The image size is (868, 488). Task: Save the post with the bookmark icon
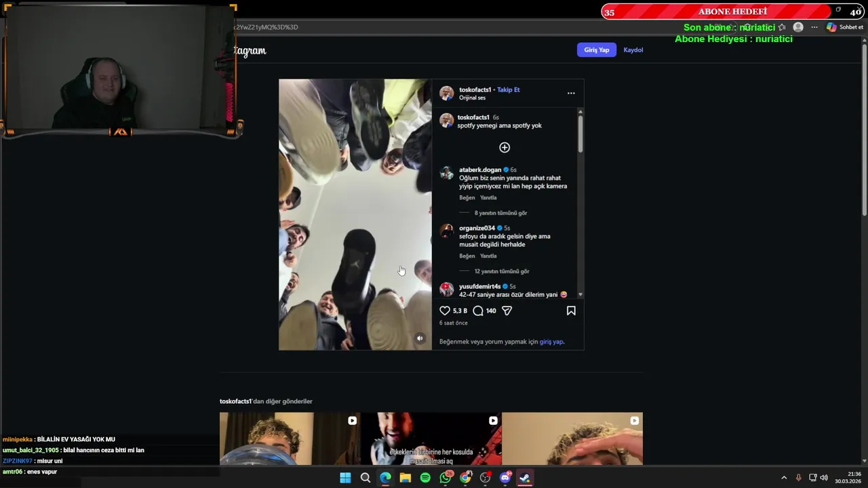(x=571, y=310)
